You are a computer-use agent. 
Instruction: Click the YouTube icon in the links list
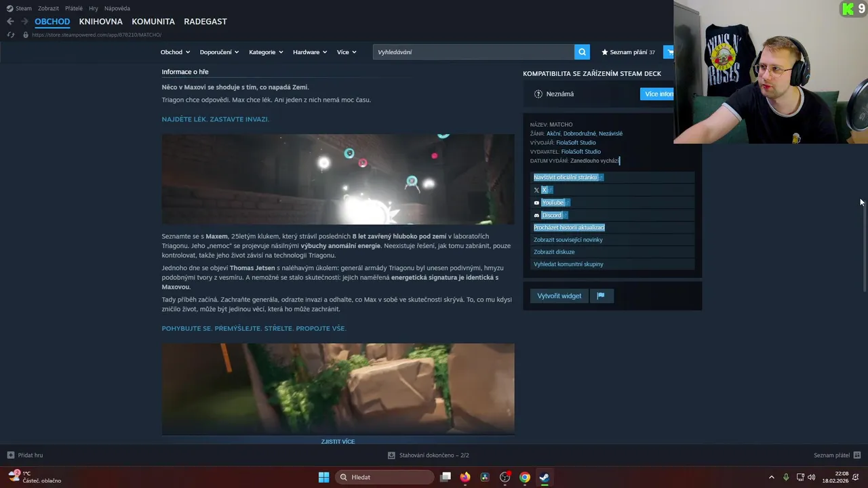tap(536, 203)
